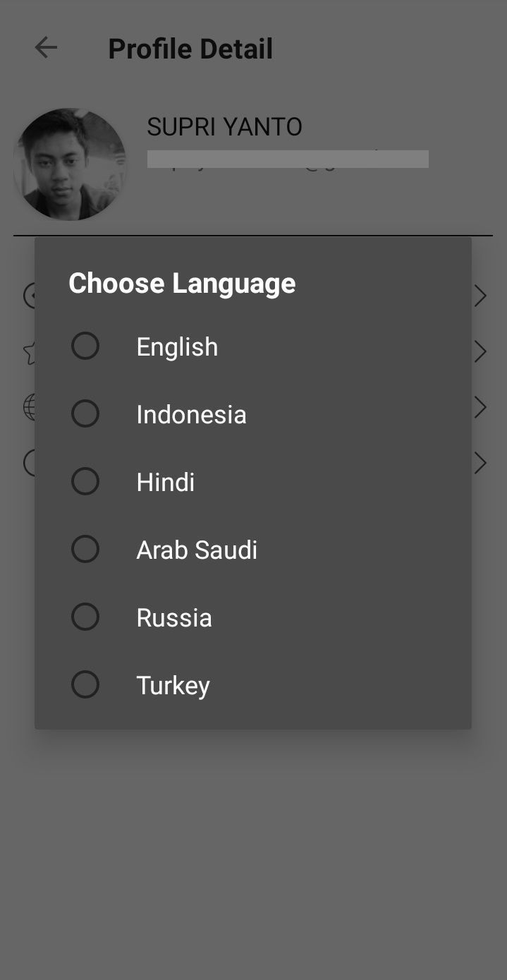
Task: Choose the Indonesia language label
Action: pyautogui.click(x=191, y=415)
